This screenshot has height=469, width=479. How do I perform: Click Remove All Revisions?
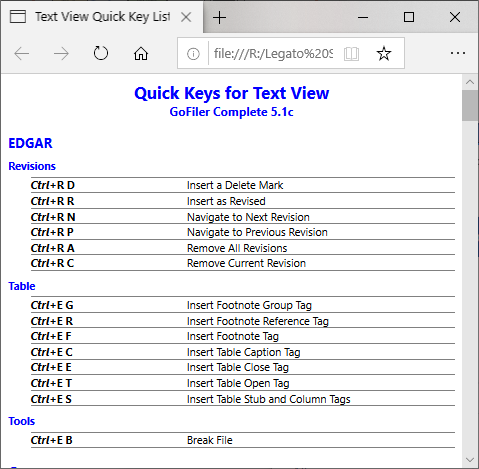point(237,248)
